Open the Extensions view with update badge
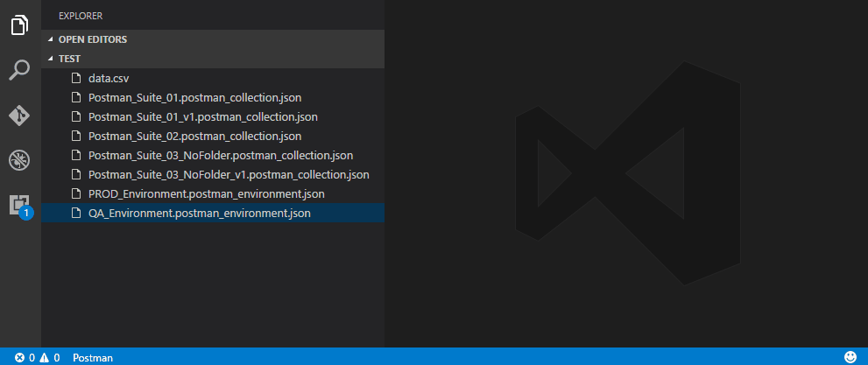The image size is (868, 365). [21, 207]
